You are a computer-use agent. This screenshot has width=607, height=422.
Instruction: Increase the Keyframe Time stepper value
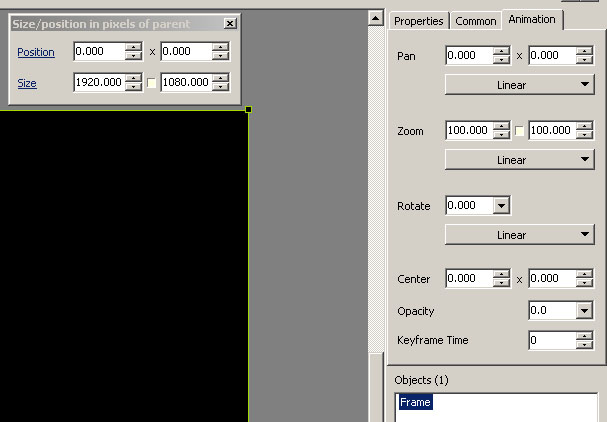585,336
